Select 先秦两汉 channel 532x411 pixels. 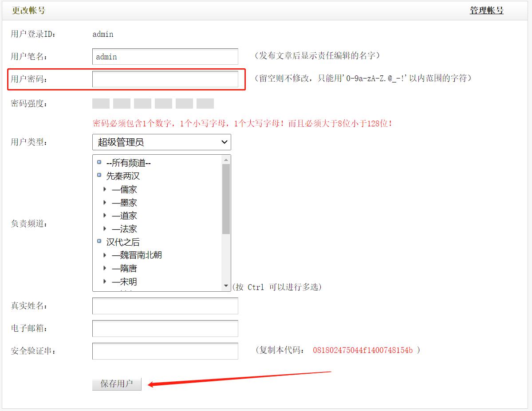coord(123,176)
